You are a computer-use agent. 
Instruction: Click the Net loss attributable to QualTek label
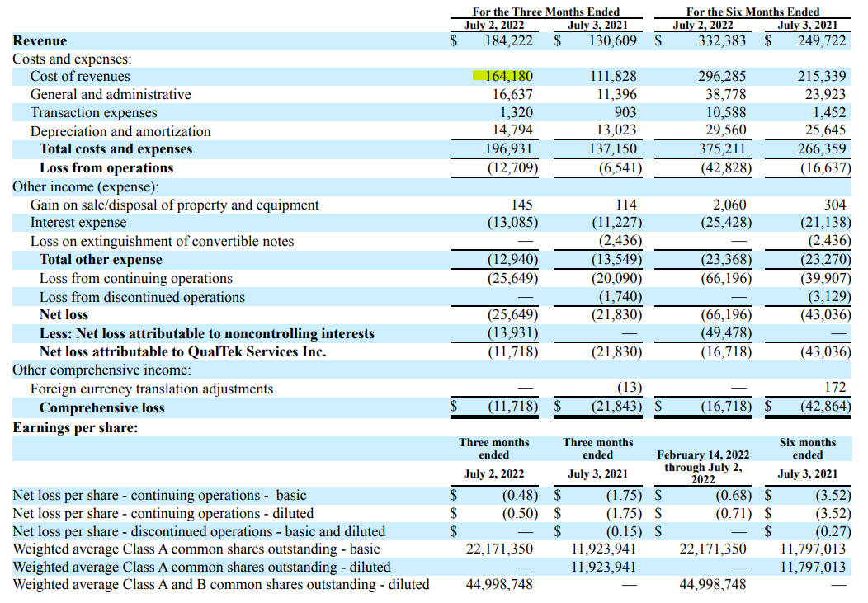[x=182, y=351]
